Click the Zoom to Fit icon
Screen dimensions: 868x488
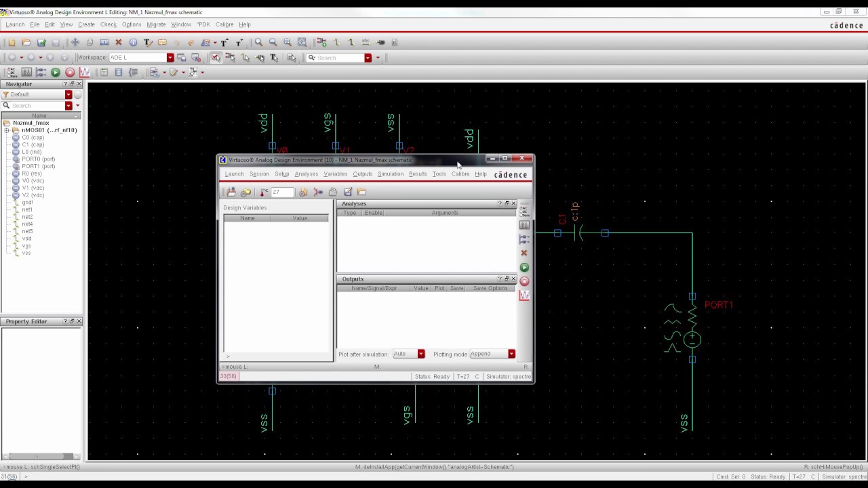[x=302, y=42]
